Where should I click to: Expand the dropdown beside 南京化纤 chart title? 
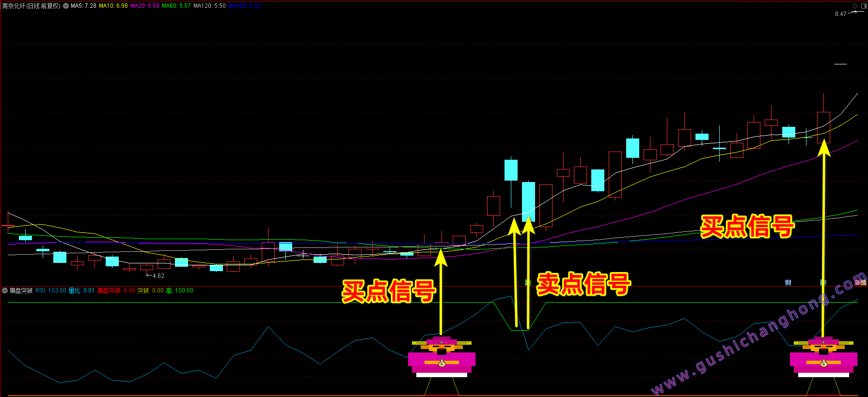tap(66, 6)
